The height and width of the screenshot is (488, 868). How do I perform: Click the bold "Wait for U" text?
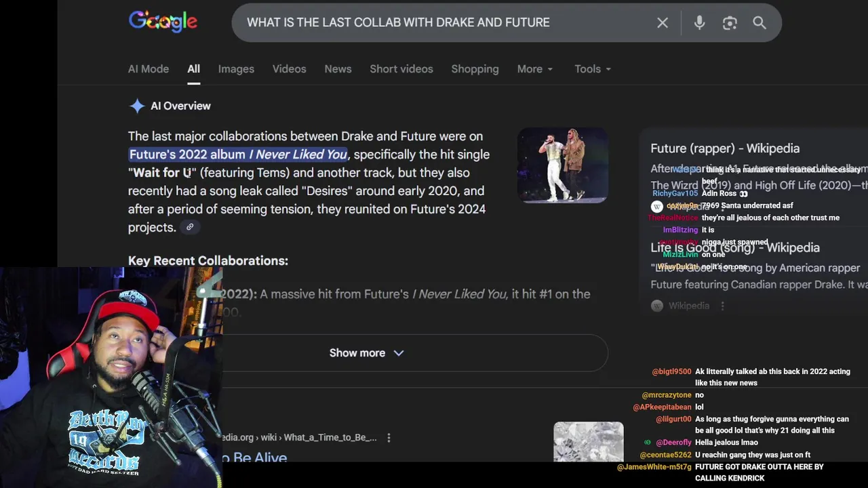coord(162,173)
